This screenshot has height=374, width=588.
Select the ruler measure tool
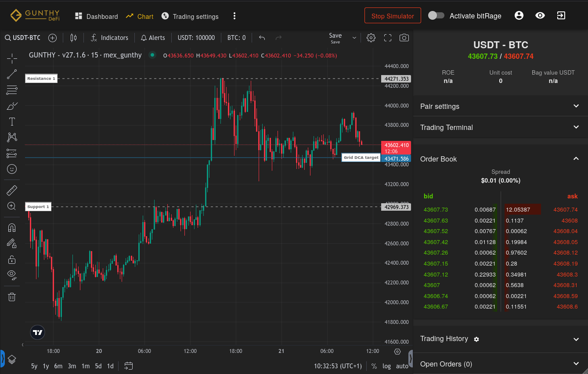click(x=12, y=191)
